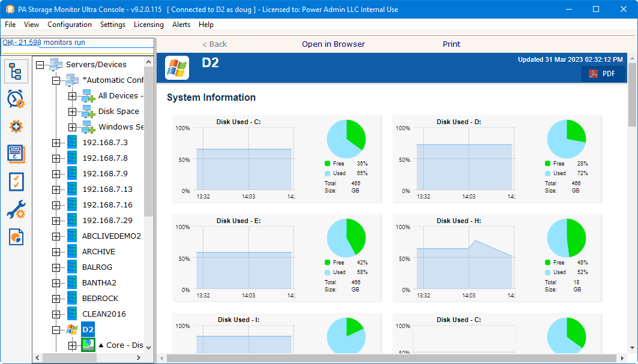The width and height of the screenshot is (638, 364).
Task: Click green Free legend swatch for Disk C
Action: pos(327,163)
